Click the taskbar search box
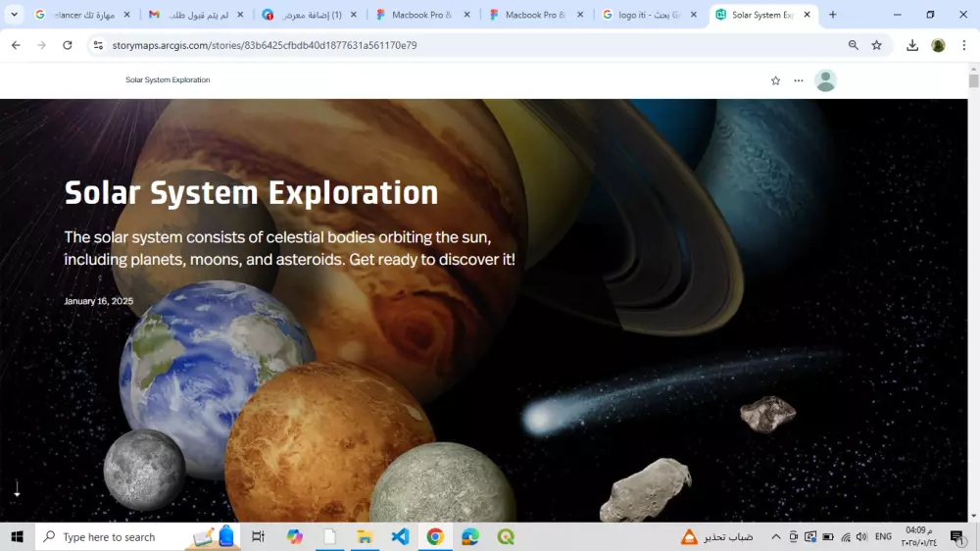Image resolution: width=980 pixels, height=551 pixels. pos(137,536)
